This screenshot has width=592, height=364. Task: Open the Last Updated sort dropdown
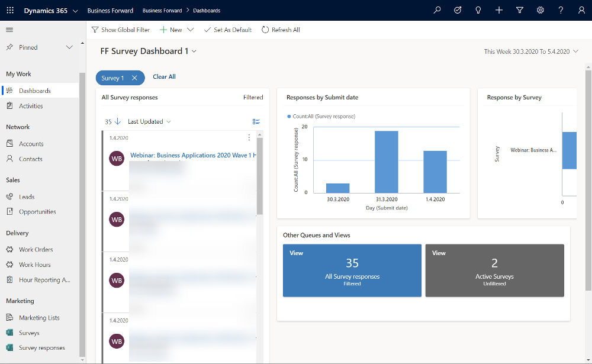pyautogui.click(x=149, y=121)
